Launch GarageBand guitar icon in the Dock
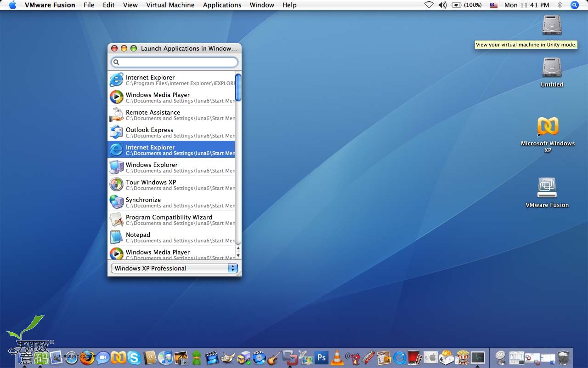588x368 pixels. pos(275,358)
